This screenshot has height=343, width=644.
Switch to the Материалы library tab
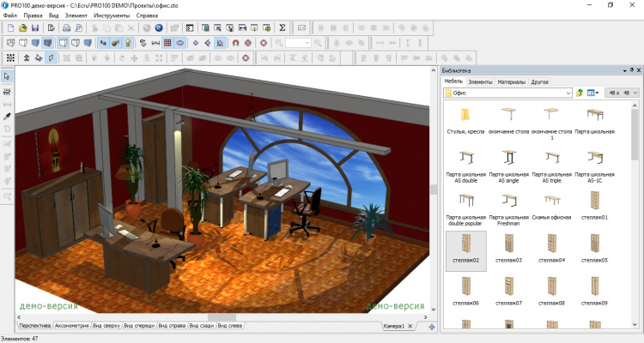513,81
